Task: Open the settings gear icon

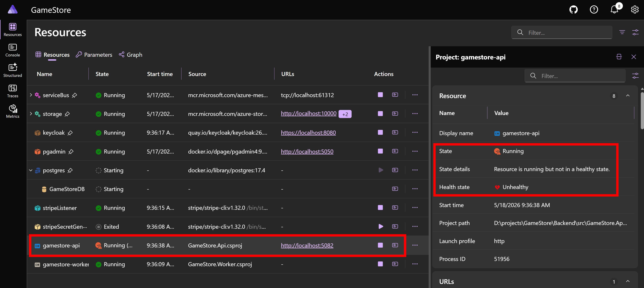Action: click(635, 10)
